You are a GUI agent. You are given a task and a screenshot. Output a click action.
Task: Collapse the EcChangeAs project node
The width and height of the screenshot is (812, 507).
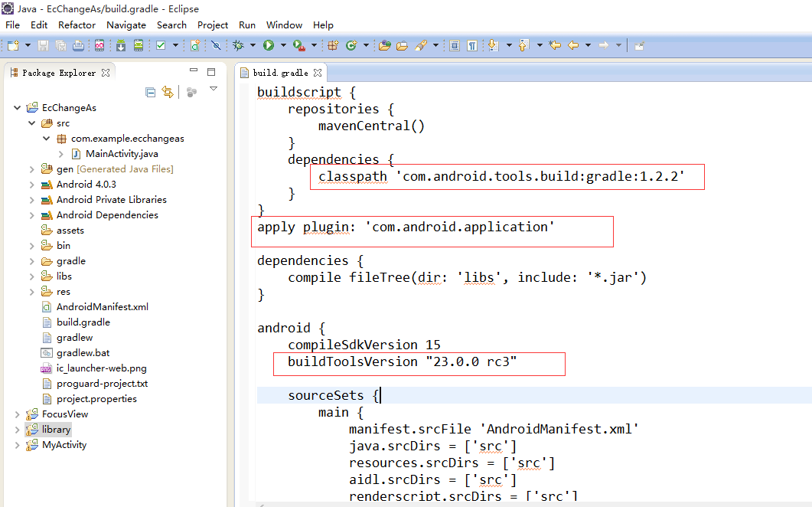tap(17, 108)
